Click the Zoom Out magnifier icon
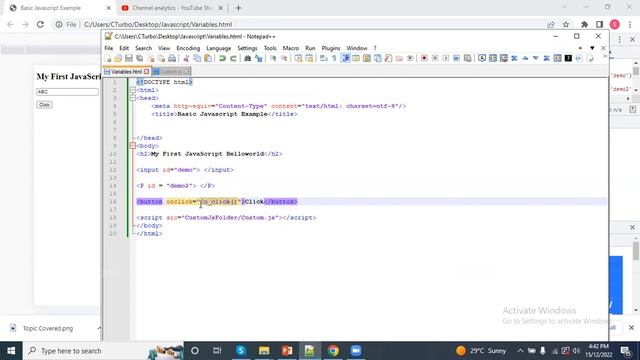Screen dimensions: 640x360 pos(284,58)
